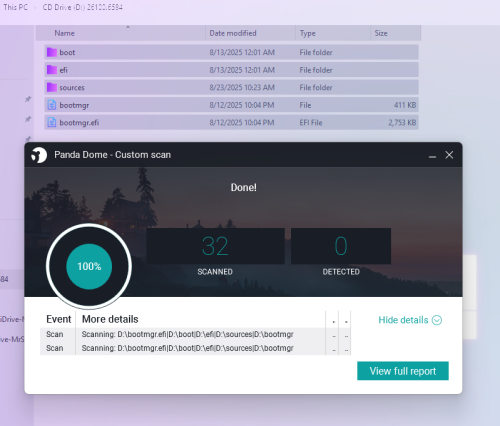Viewport: 500px width, 426px height.
Task: Click the sources folder icon
Action: [x=52, y=87]
